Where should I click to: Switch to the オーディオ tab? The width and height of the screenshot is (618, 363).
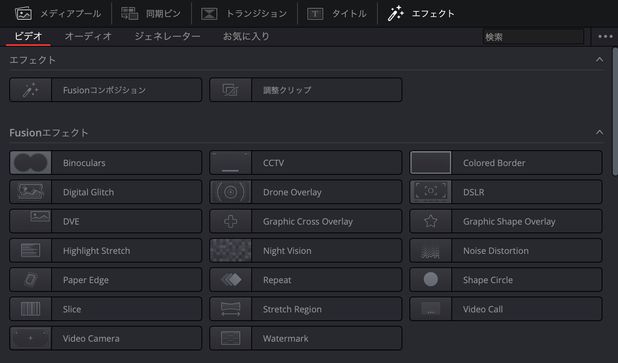[88, 36]
